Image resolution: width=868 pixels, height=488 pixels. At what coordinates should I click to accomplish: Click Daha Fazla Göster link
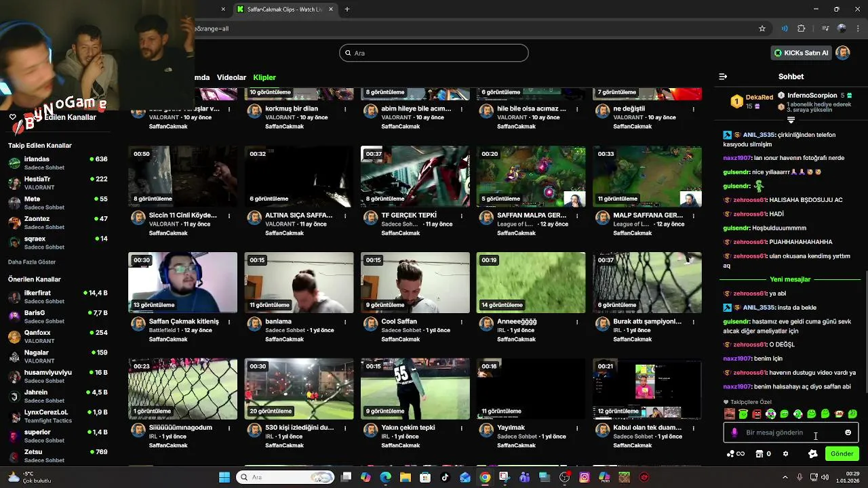32,262
